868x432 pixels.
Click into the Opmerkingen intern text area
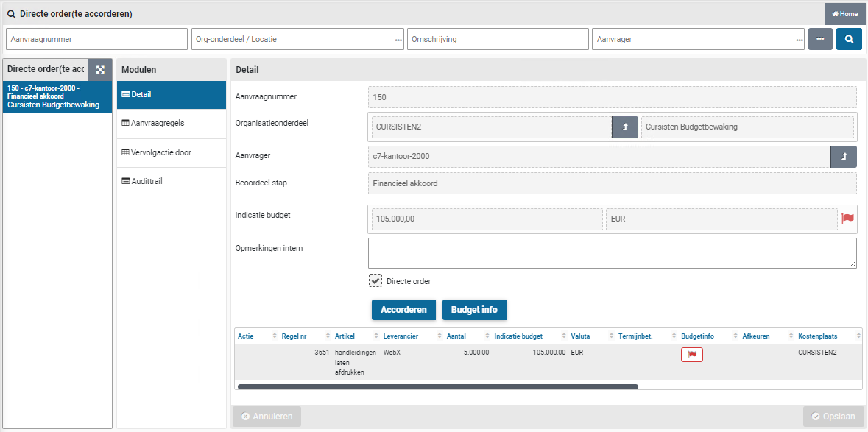pyautogui.click(x=611, y=253)
